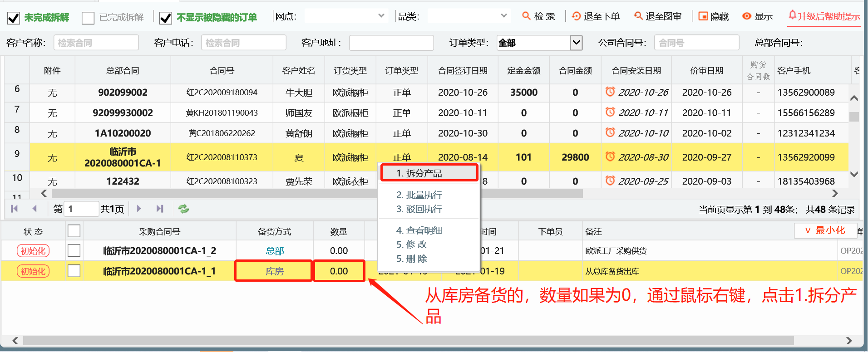The height and width of the screenshot is (352, 868).
Task: Click the green refresh icon in pager
Action: point(183,209)
